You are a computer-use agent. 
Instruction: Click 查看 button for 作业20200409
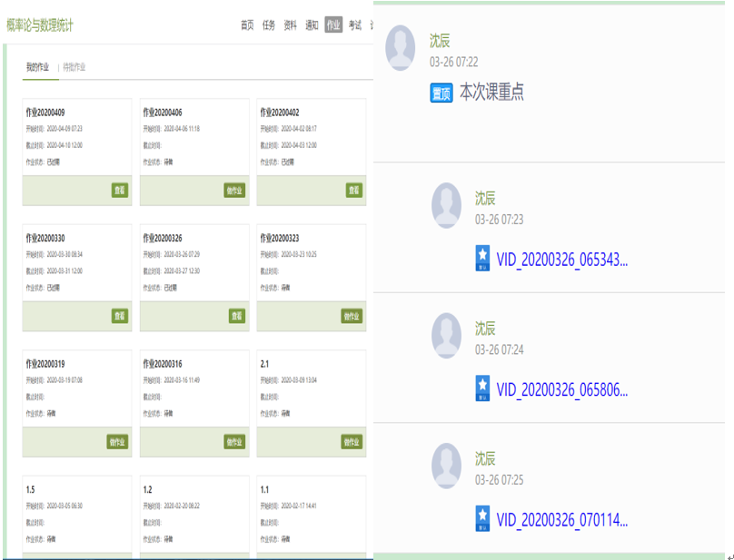pos(120,191)
